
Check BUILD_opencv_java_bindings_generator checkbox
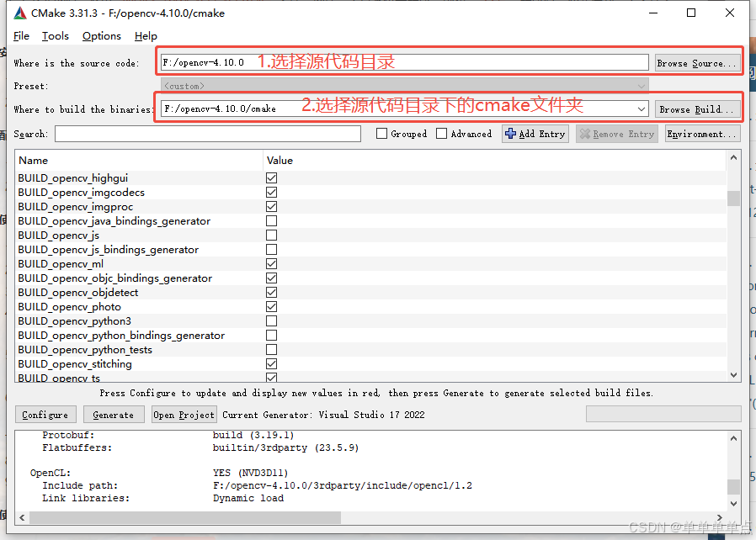271,220
